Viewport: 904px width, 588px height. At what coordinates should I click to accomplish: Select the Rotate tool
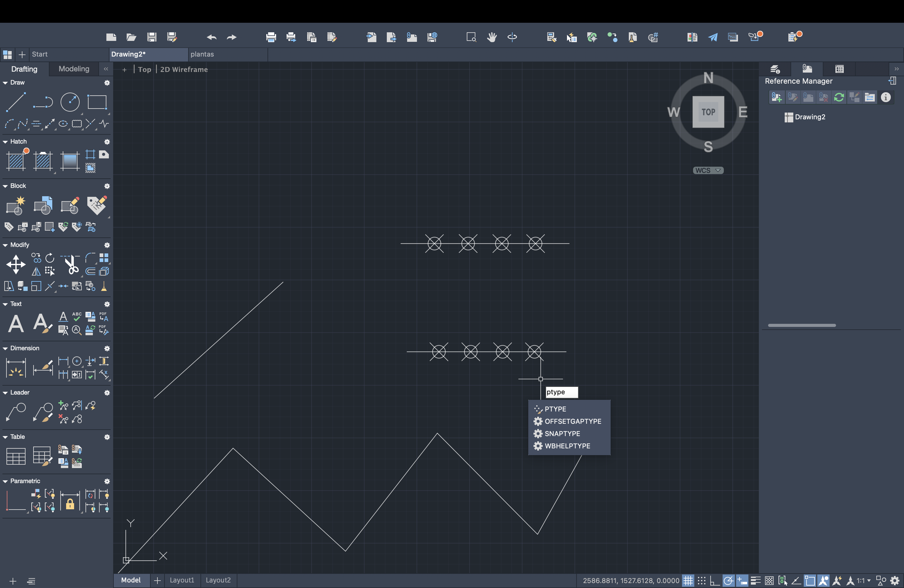[x=50, y=258]
